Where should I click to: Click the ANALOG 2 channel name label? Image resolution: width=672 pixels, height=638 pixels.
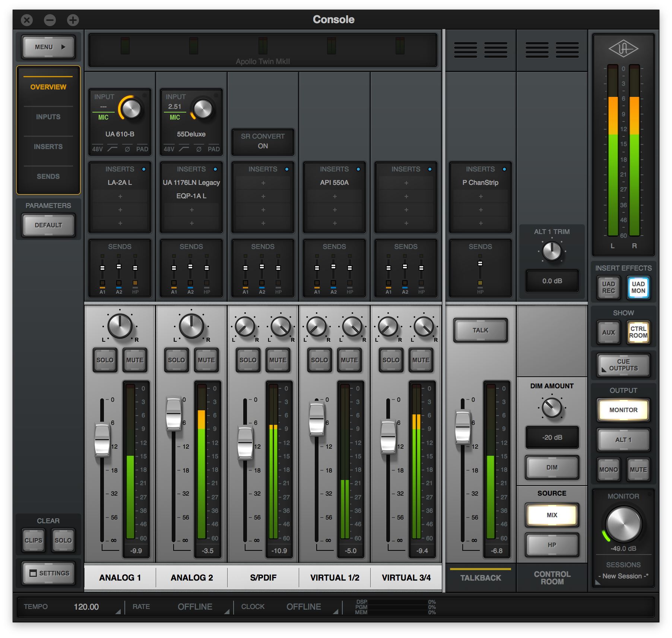(x=191, y=578)
